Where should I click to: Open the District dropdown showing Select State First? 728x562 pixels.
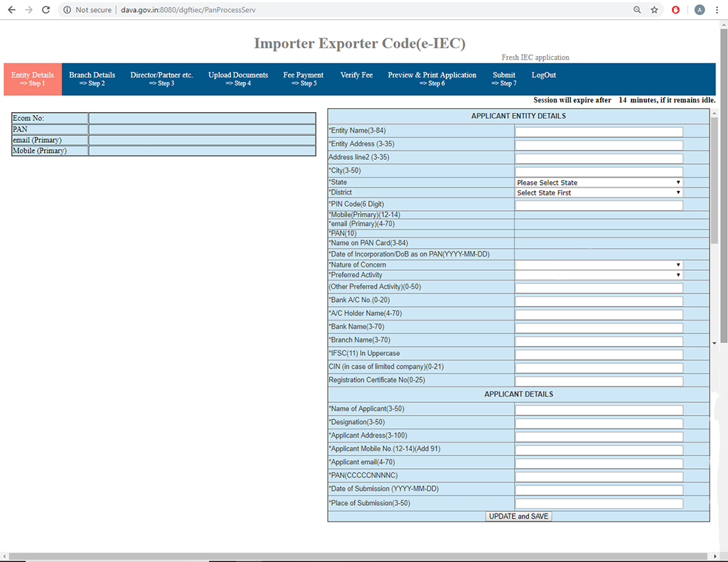point(598,192)
